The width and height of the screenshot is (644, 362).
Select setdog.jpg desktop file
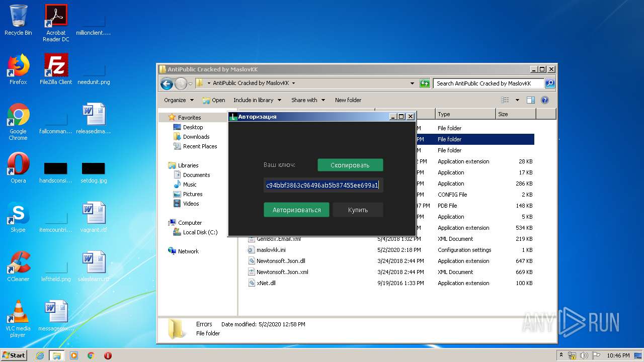coord(94,172)
